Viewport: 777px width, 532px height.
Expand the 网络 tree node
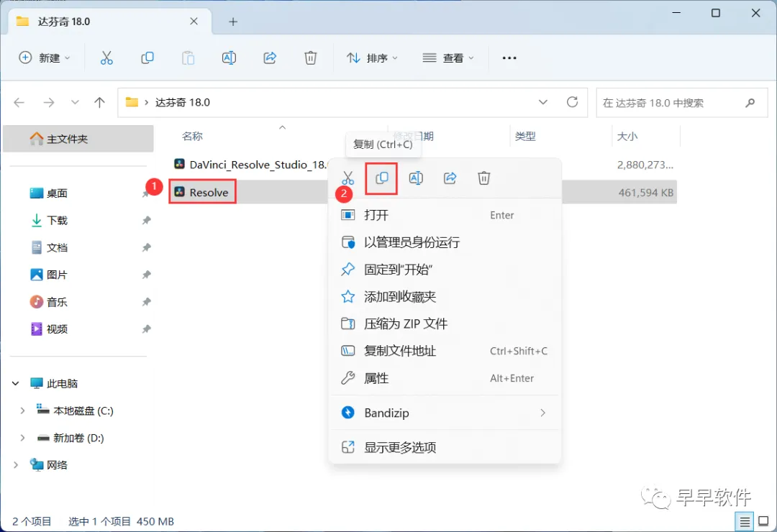[x=15, y=464]
